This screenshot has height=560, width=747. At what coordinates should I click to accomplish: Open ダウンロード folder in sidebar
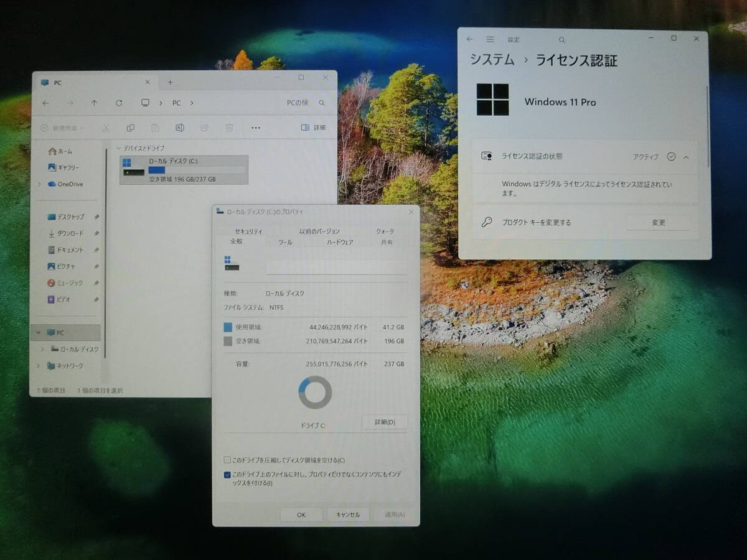(70, 233)
